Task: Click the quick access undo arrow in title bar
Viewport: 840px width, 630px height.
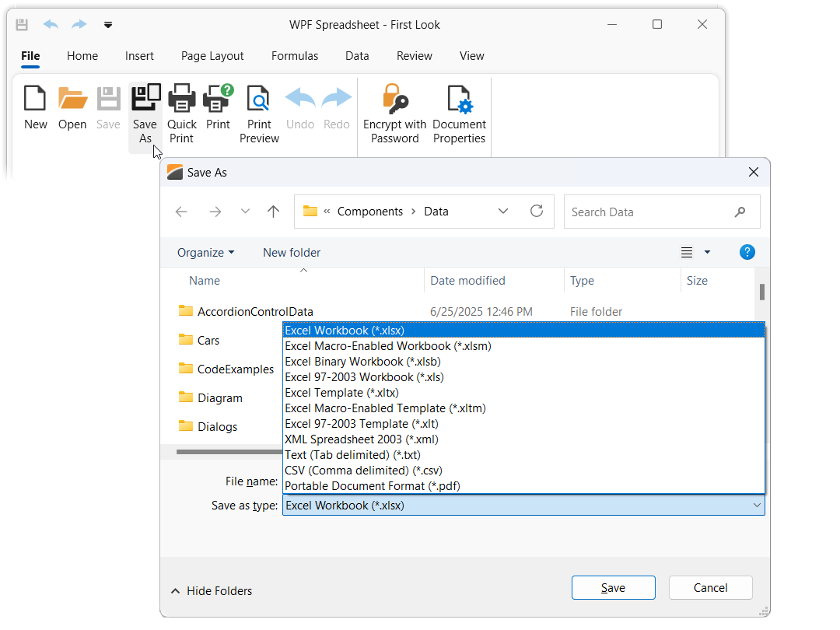Action: tap(51, 25)
